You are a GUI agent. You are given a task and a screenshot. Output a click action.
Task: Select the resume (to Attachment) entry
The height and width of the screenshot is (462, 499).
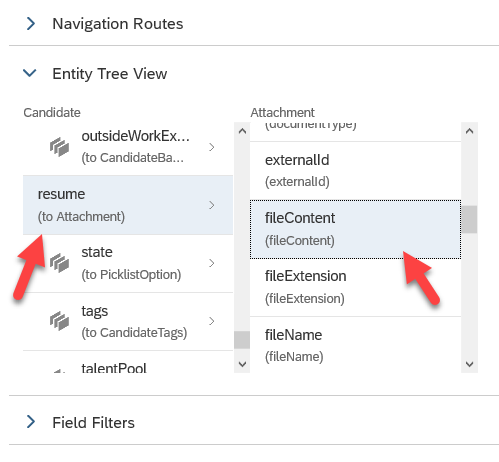pos(128,205)
